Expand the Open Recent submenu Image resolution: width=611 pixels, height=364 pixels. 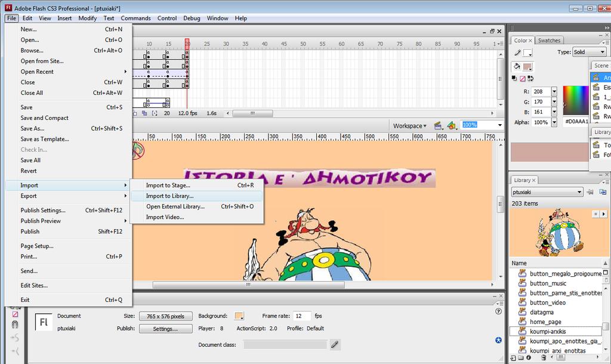(x=69, y=72)
